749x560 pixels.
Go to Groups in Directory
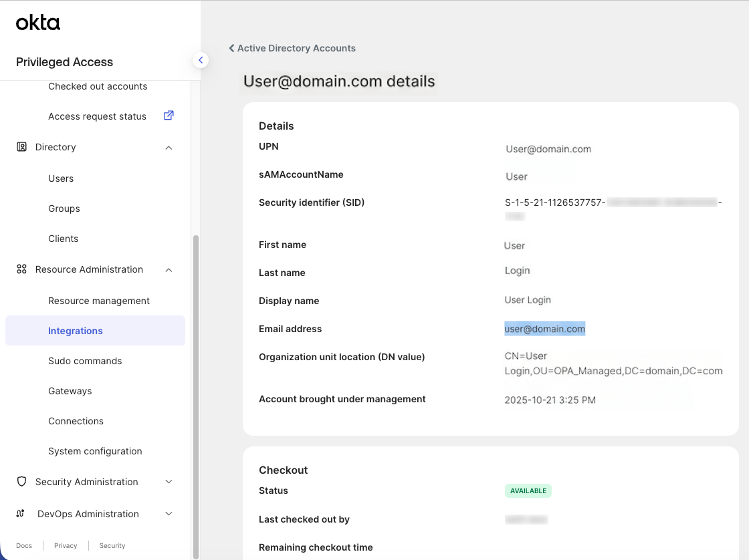64,208
